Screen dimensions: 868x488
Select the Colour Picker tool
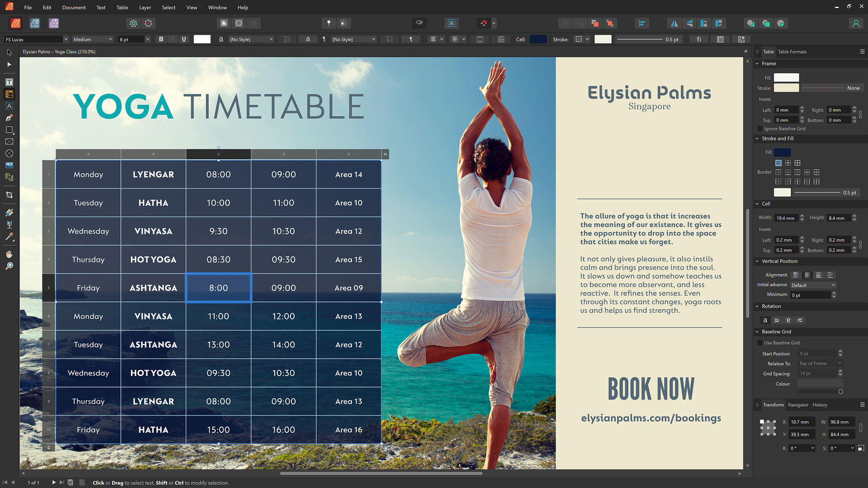9,237
